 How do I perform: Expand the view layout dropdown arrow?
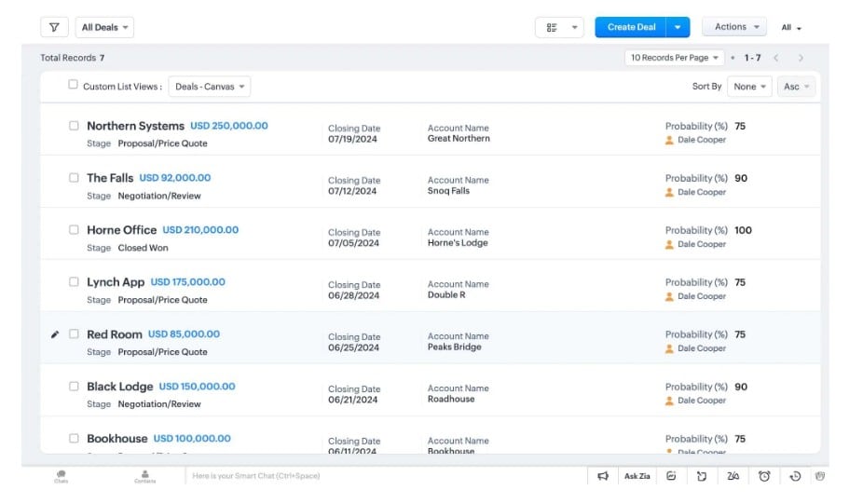(x=574, y=27)
